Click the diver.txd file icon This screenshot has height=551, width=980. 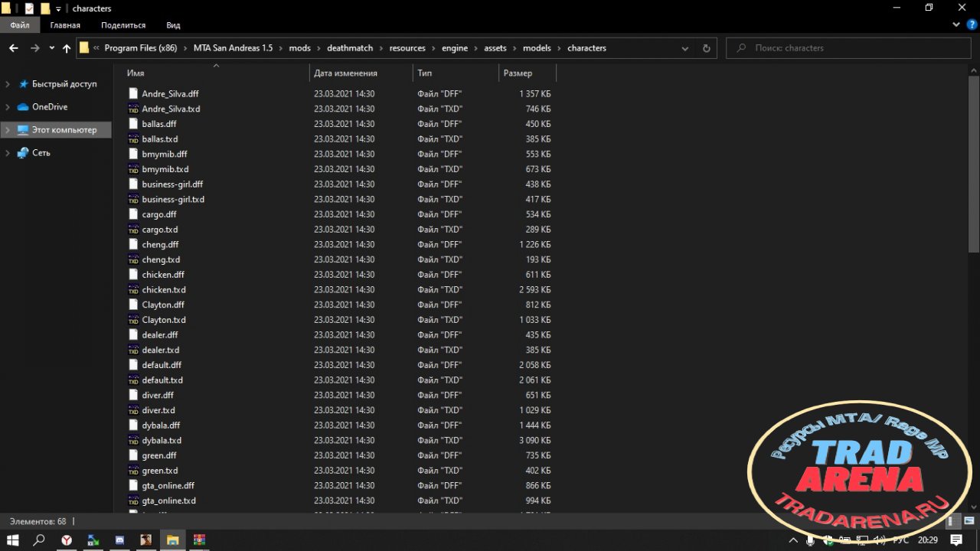click(x=133, y=410)
